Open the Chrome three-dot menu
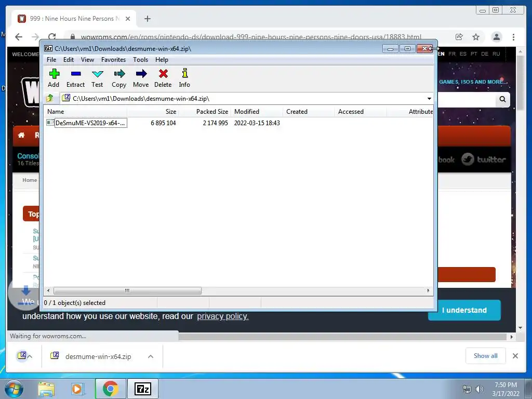 [513, 37]
